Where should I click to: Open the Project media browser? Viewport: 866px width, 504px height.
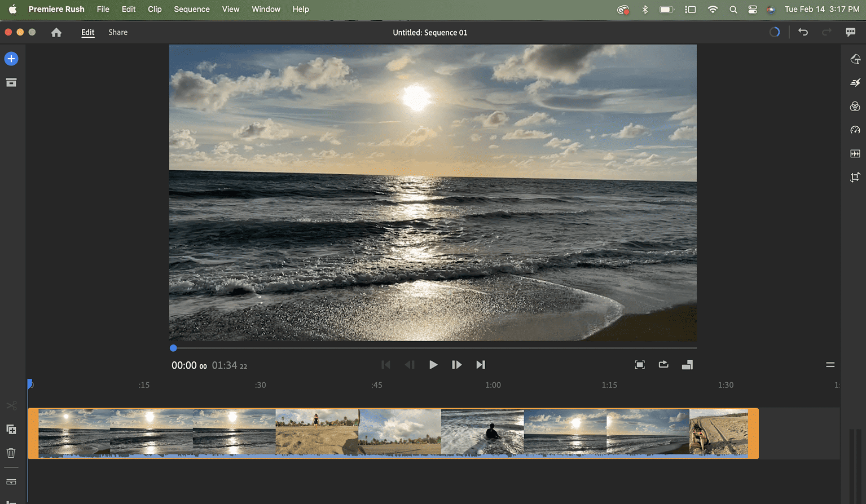(11, 82)
